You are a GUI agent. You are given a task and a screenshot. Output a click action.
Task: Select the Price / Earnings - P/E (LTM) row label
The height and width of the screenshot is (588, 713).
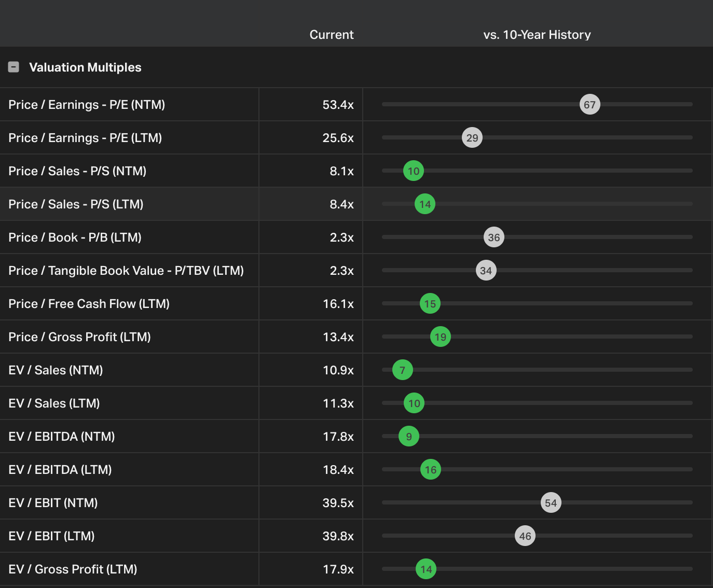pyautogui.click(x=85, y=138)
